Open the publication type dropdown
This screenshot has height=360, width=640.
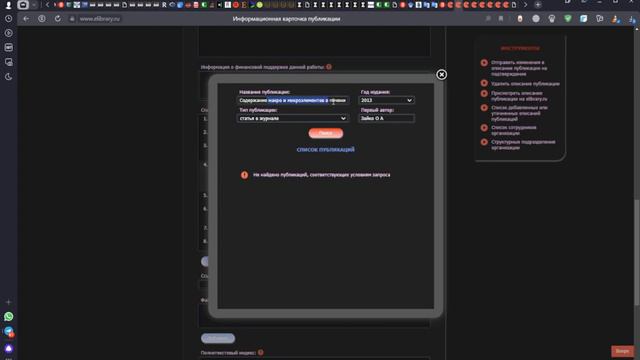[x=293, y=118]
